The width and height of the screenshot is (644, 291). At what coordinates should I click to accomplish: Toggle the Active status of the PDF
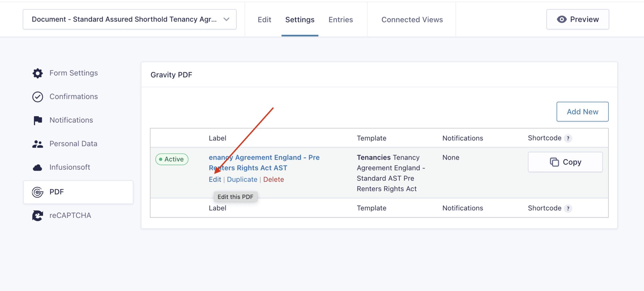(x=172, y=159)
